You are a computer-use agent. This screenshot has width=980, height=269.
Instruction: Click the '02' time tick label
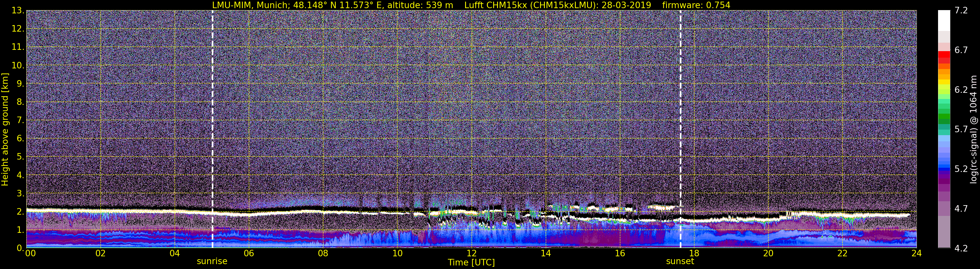coord(100,253)
